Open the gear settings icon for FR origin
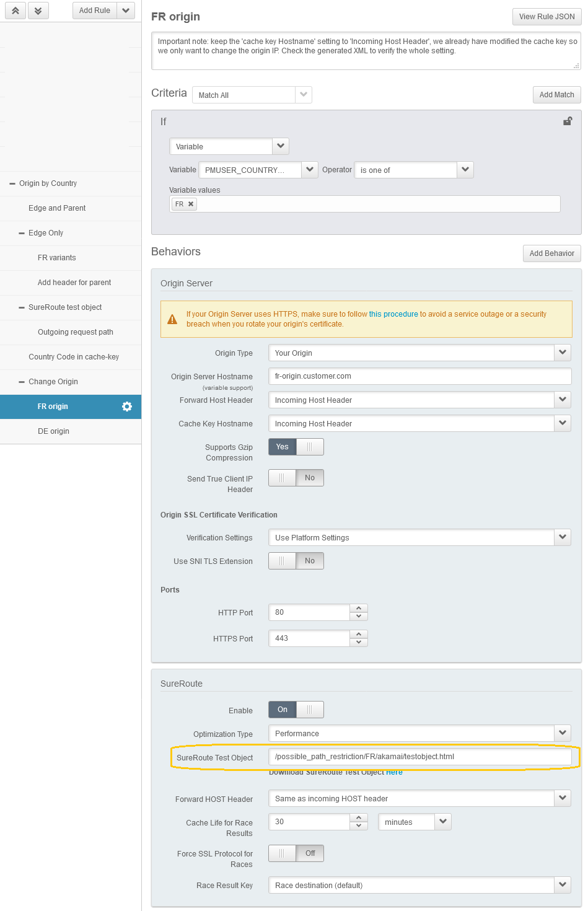The image size is (588, 911). click(x=127, y=407)
